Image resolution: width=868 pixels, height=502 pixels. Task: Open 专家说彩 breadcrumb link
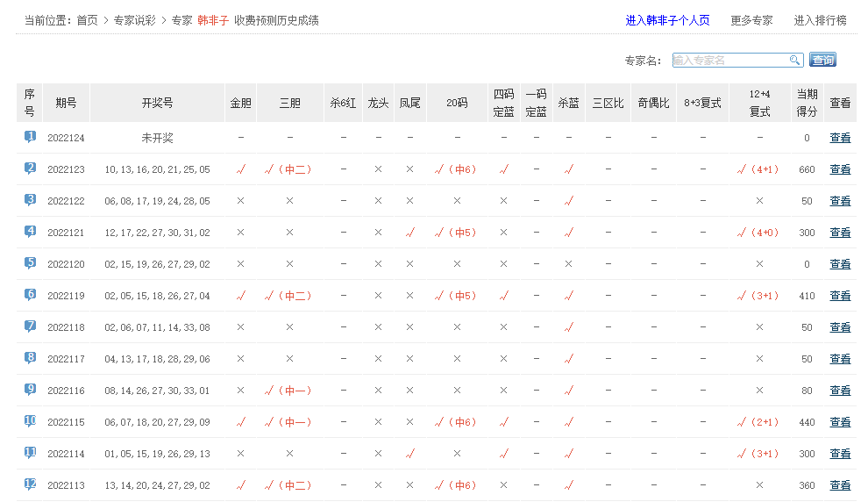pos(136,20)
